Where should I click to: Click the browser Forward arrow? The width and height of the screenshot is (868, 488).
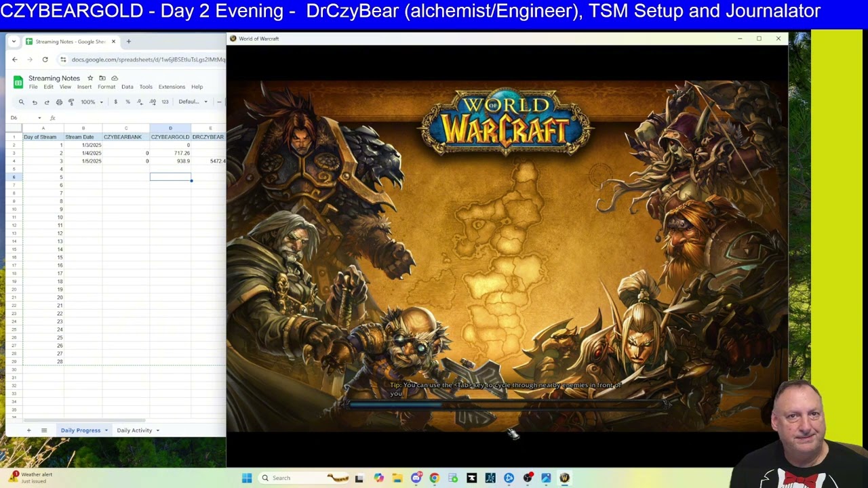point(30,60)
